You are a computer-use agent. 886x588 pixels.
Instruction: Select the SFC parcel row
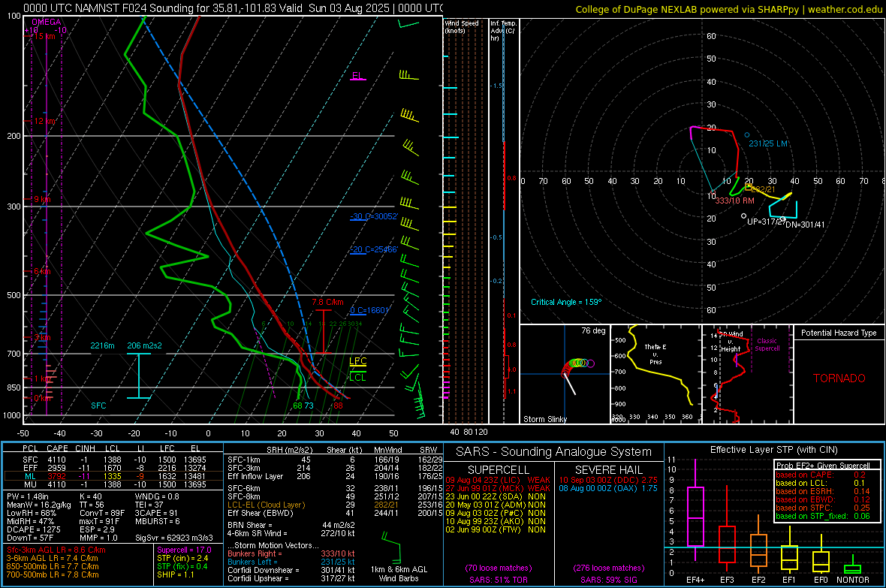point(113,460)
